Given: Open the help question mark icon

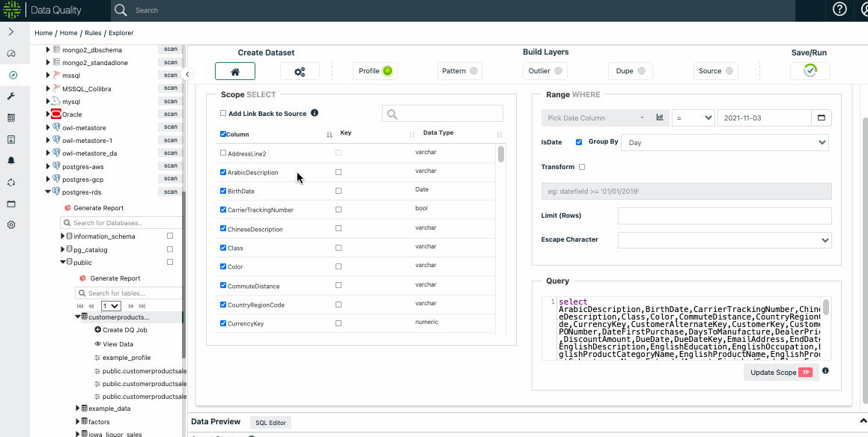Looking at the screenshot, I should tap(840, 10).
